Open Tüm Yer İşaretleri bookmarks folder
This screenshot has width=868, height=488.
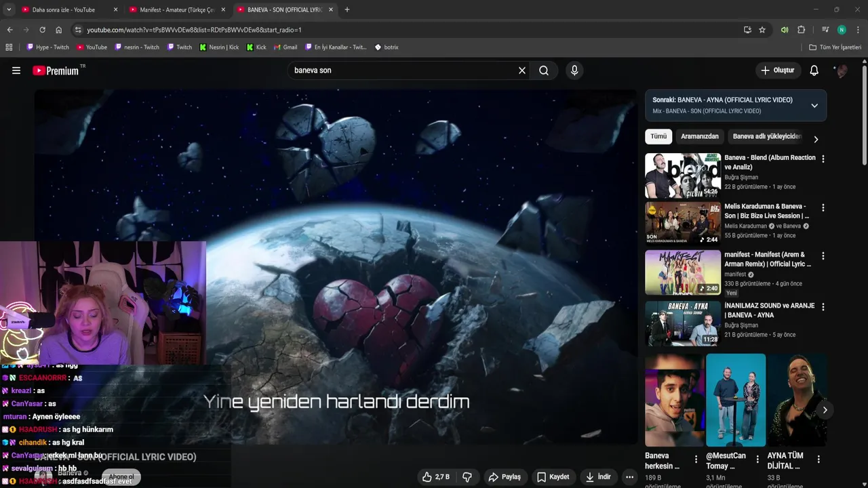pos(835,47)
